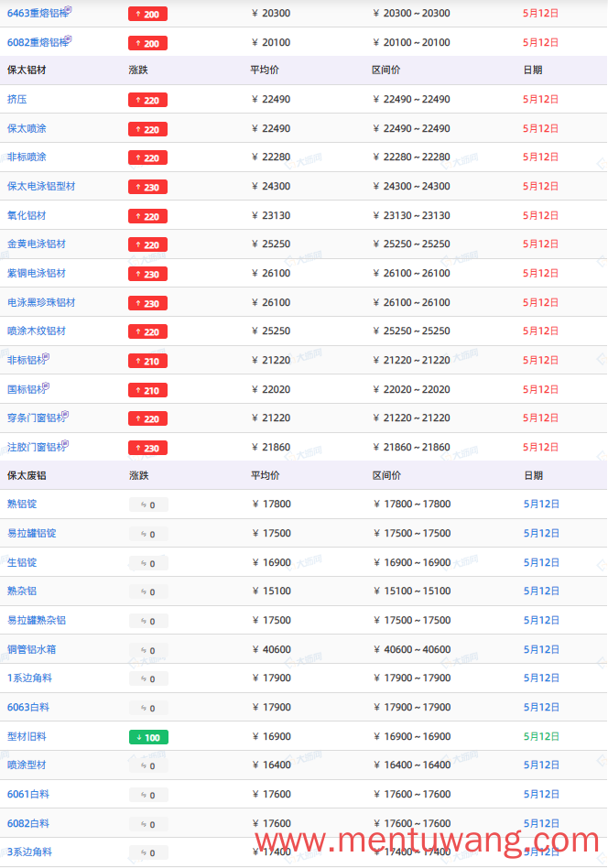Image resolution: width=608 pixels, height=868 pixels.
Task: Open the 易拉罐铝锭 link
Action: [31, 534]
